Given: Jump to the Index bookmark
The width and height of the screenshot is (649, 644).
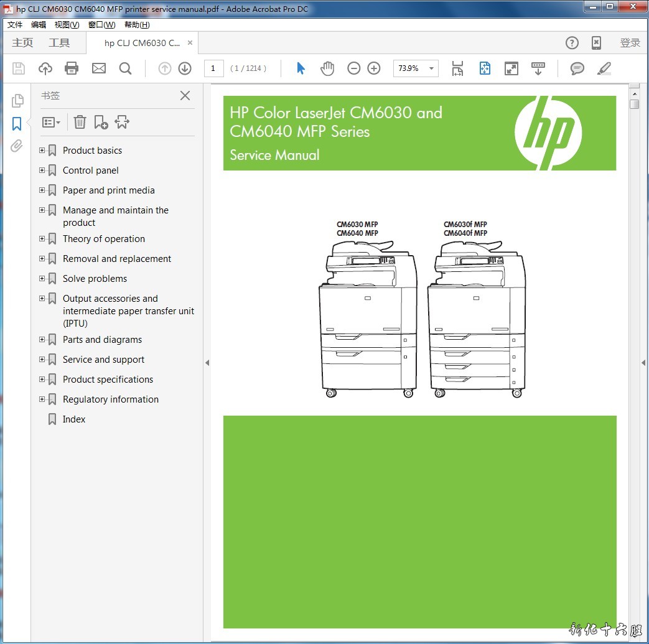Looking at the screenshot, I should tap(74, 419).
